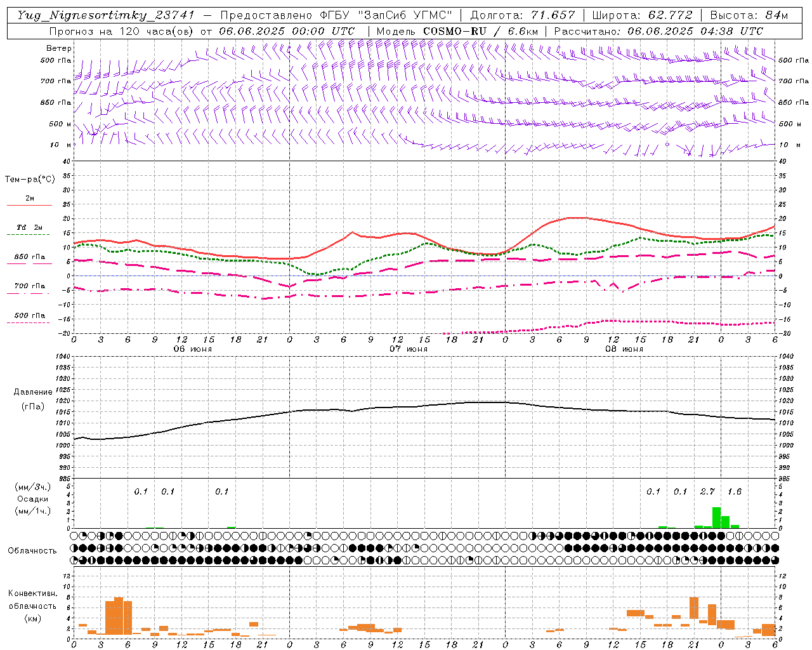This screenshot has width=812, height=650.
Task: Click the forecast start time 06.06.2025 00:00 UTC
Action: coord(287,31)
